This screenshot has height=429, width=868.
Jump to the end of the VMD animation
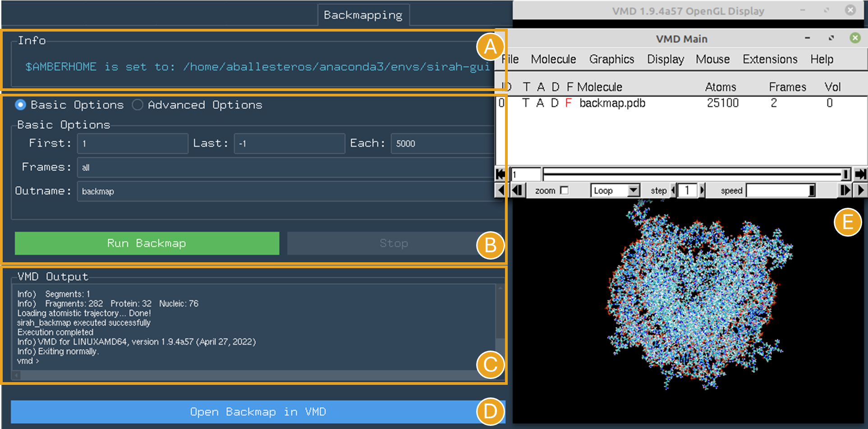860,174
